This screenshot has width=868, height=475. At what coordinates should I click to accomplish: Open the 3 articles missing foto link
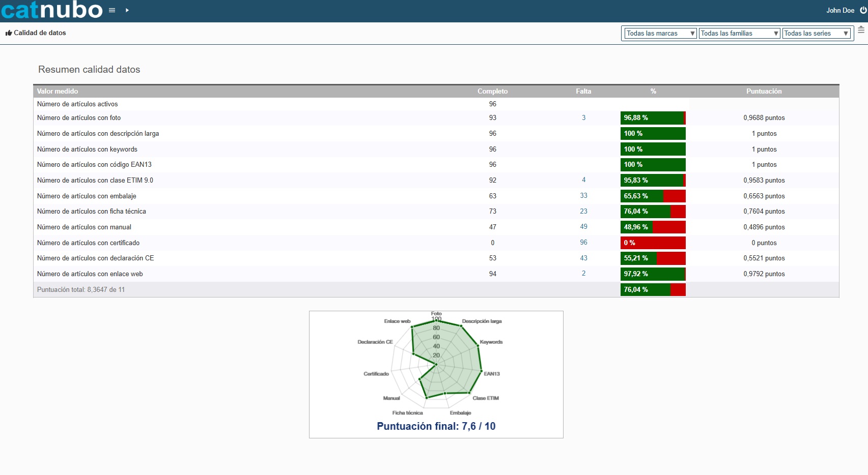click(583, 118)
